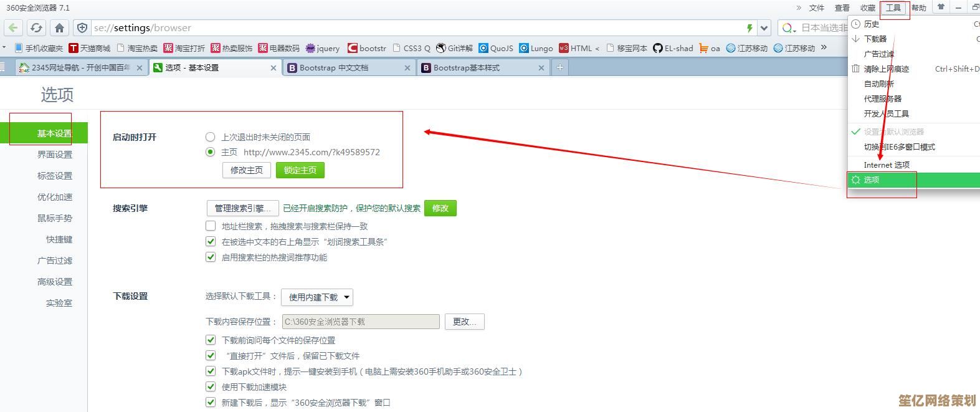This screenshot has width=980, height=412.
Task: Uncheck 下载前询问每个文件的保存位置
Action: click(x=211, y=340)
